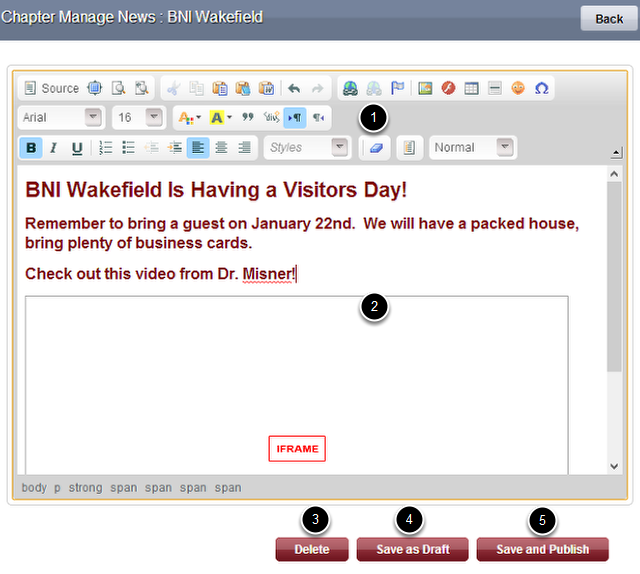Screen dimensions: 640x574
Task: Click the eraser Remove Format icon
Action: tap(376, 148)
